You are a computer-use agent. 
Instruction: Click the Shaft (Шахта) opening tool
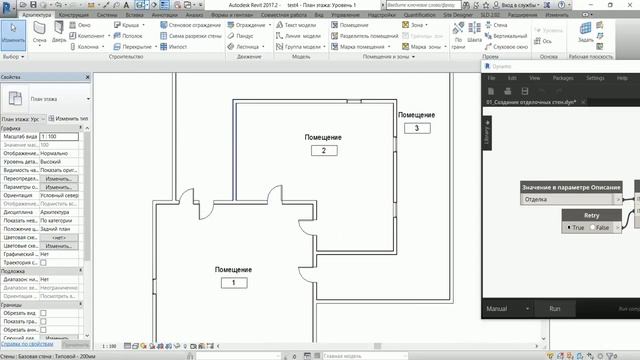pyautogui.click(x=474, y=32)
